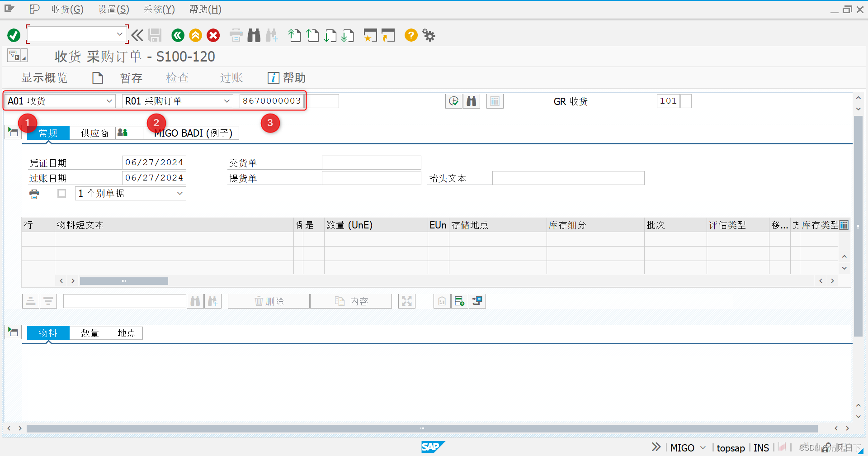Click the 过账日期 date field
The image size is (868, 456).
point(154,178)
